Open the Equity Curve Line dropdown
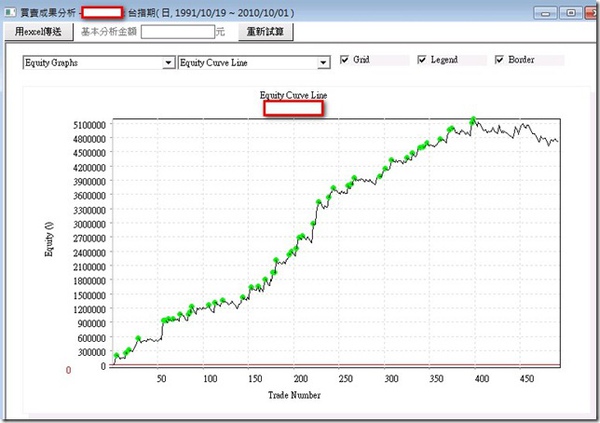Viewport: 600px width, 423px height. click(x=323, y=62)
